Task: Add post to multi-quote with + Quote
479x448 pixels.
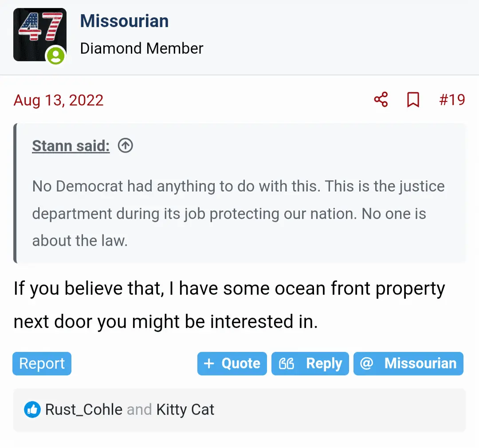Action: [x=232, y=364]
